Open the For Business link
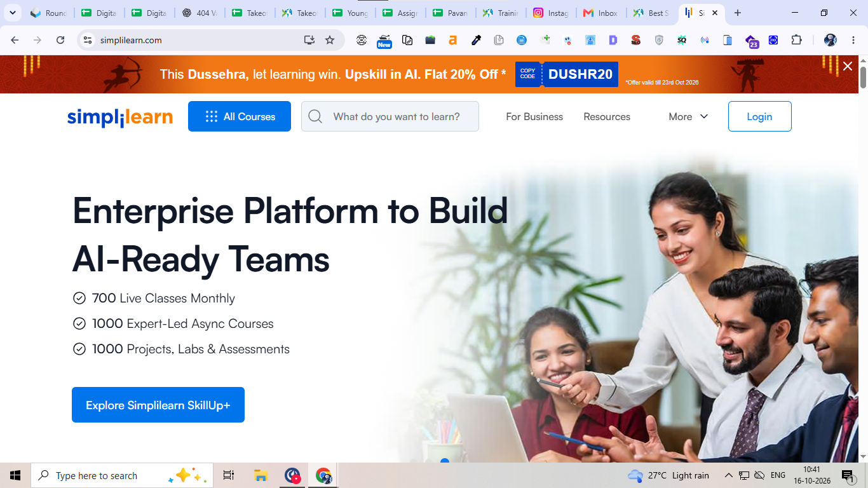Screen dimensions: 868x488 (x=534, y=117)
